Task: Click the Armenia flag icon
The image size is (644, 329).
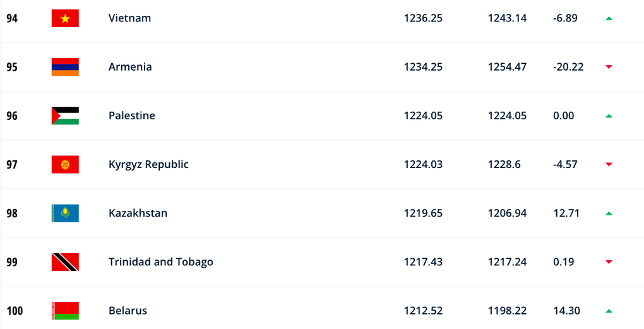Action: coord(65,67)
